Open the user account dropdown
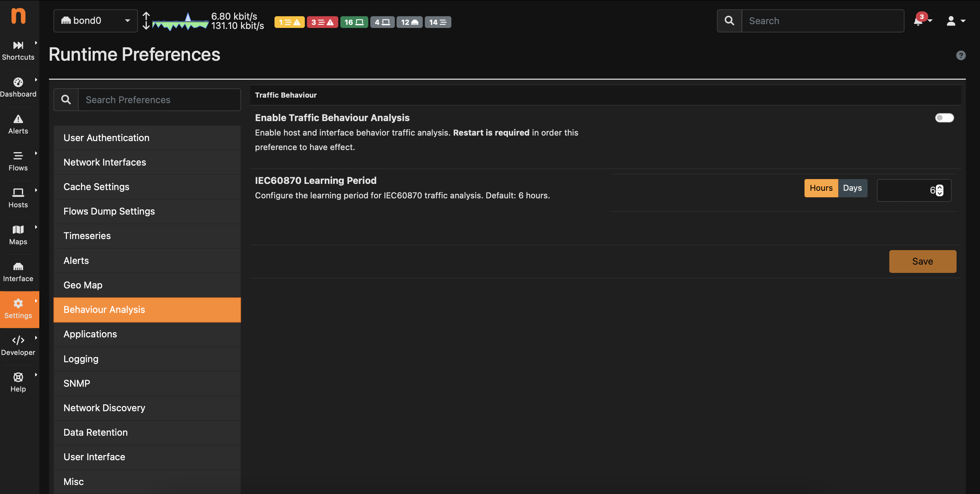 [955, 21]
